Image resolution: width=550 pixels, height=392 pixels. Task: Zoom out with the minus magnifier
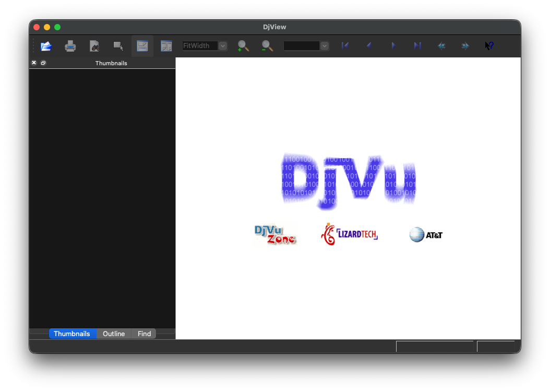pyautogui.click(x=267, y=46)
